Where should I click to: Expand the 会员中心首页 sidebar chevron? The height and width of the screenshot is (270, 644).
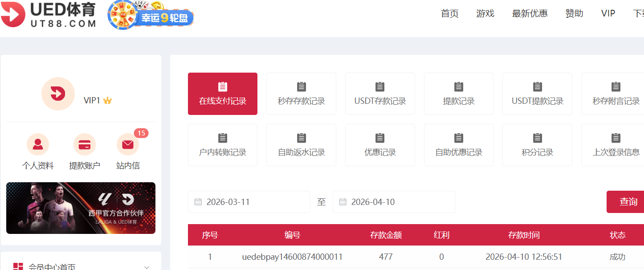point(147,267)
